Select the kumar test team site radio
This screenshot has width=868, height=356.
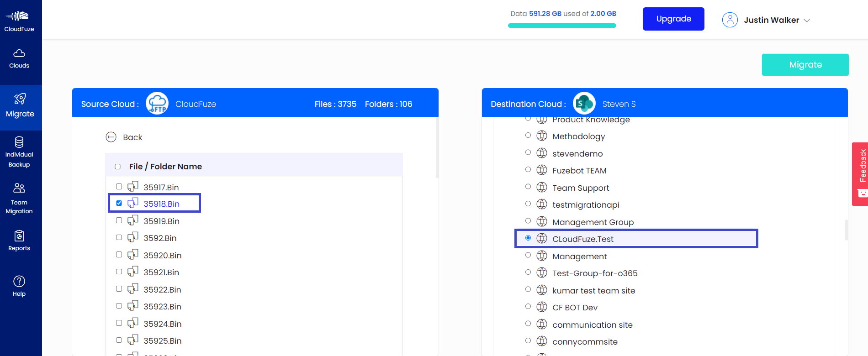coord(528,289)
